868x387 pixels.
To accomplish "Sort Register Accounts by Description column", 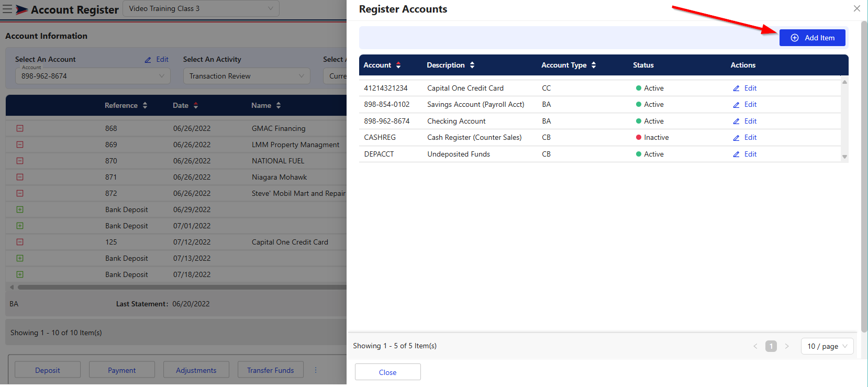I will coord(472,65).
